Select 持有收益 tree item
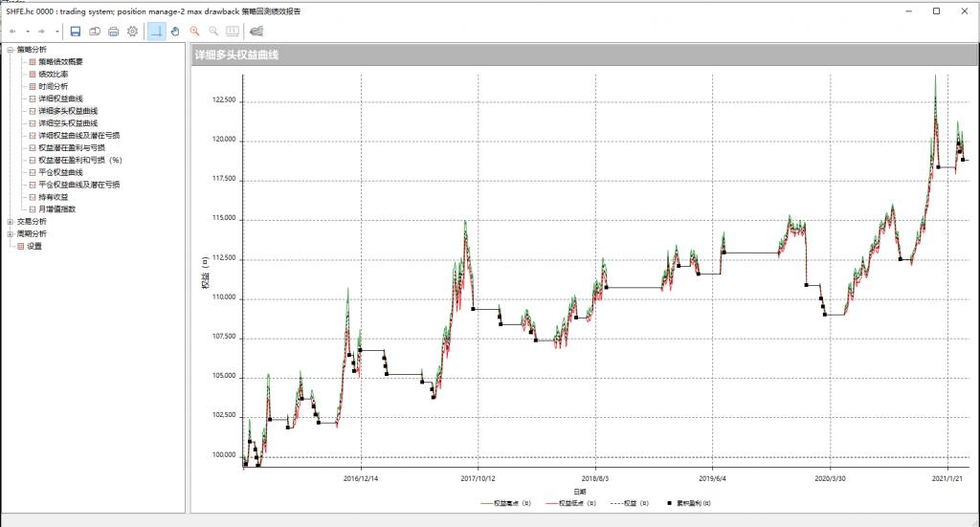980x527 pixels. tap(54, 197)
